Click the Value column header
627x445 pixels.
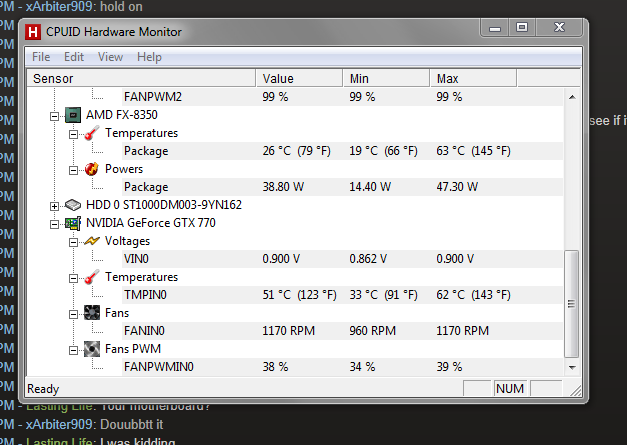[x=299, y=78]
